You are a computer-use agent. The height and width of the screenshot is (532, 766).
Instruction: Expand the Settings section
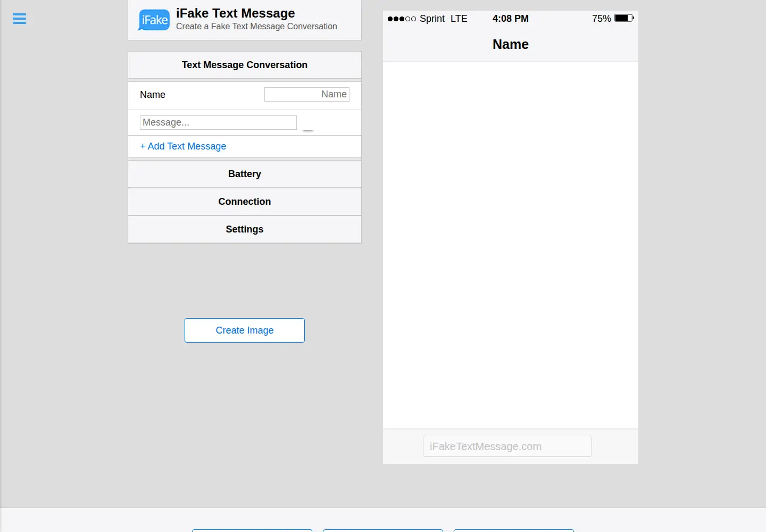(x=245, y=229)
